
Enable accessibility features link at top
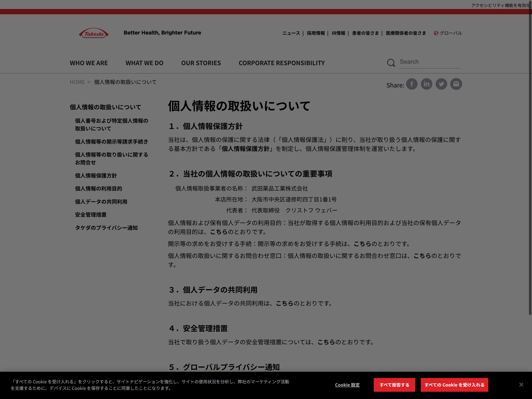tap(500, 5)
